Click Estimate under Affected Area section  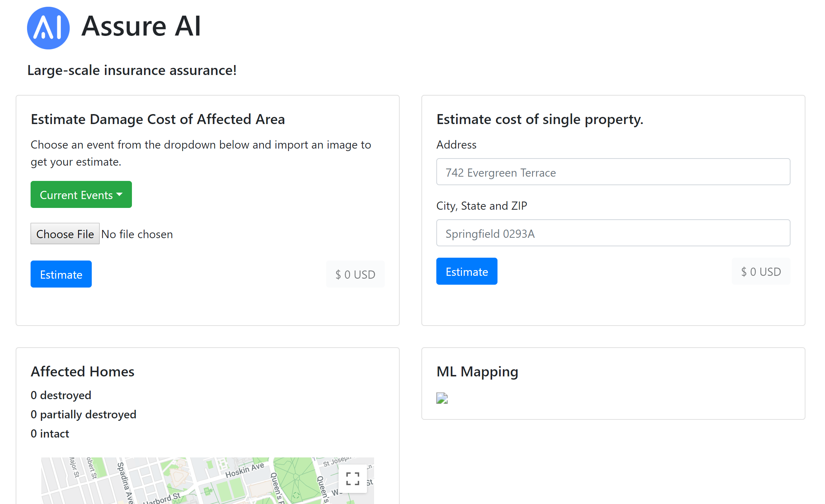[x=61, y=274]
